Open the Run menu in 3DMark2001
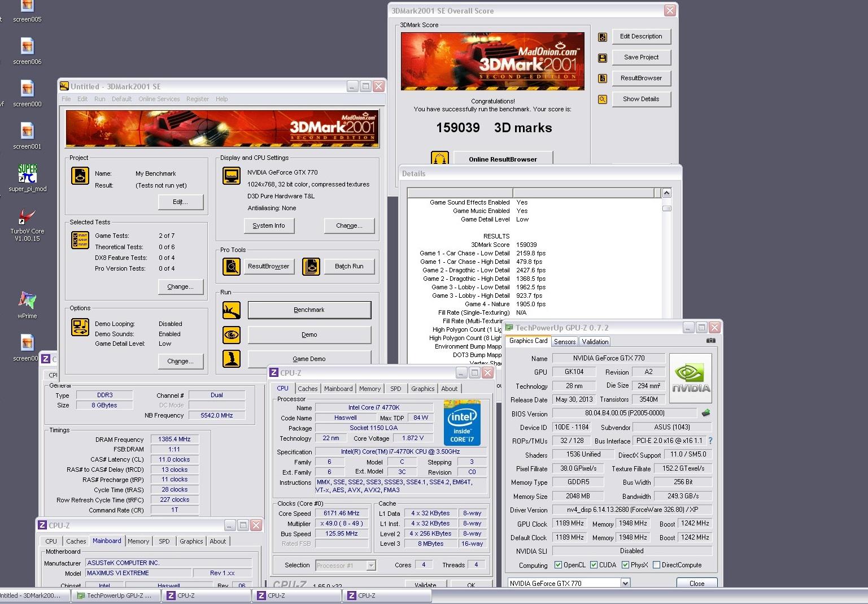This screenshot has height=604, width=868. coord(99,99)
